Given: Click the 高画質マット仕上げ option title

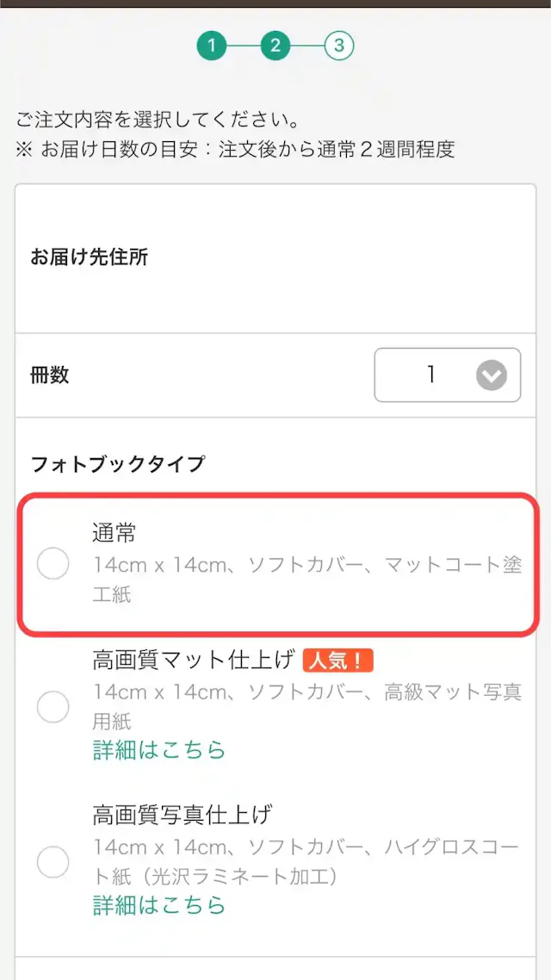Looking at the screenshot, I should [x=192, y=661].
